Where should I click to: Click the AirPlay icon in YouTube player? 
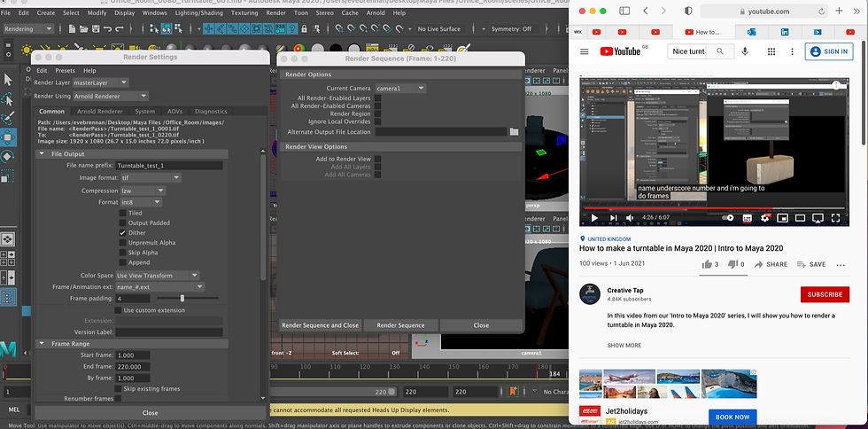tap(818, 218)
